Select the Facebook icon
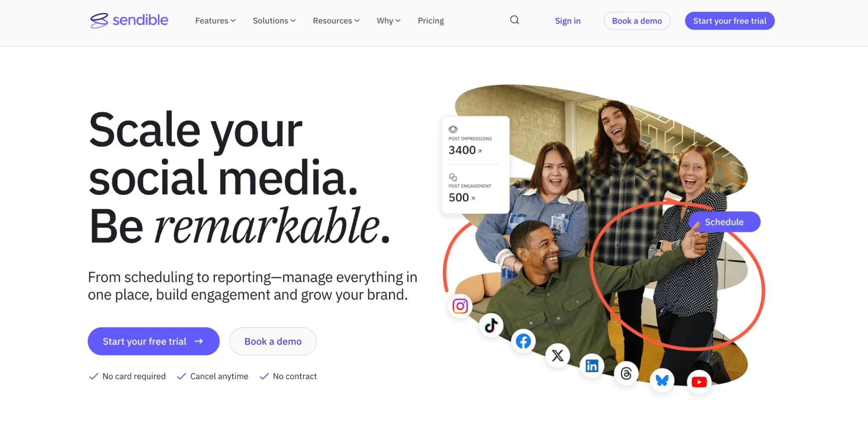Image resolution: width=868 pixels, height=442 pixels. point(523,341)
